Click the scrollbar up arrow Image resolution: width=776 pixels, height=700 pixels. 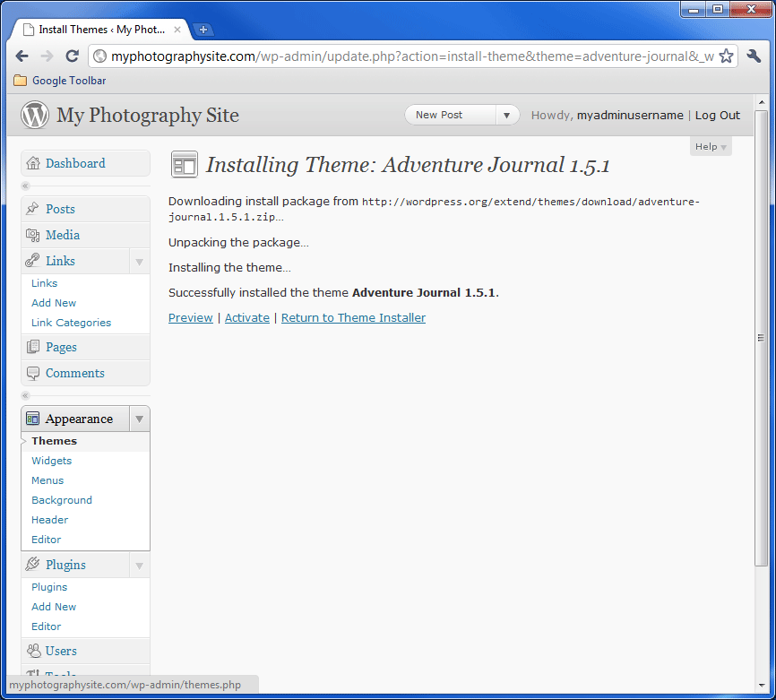761,102
